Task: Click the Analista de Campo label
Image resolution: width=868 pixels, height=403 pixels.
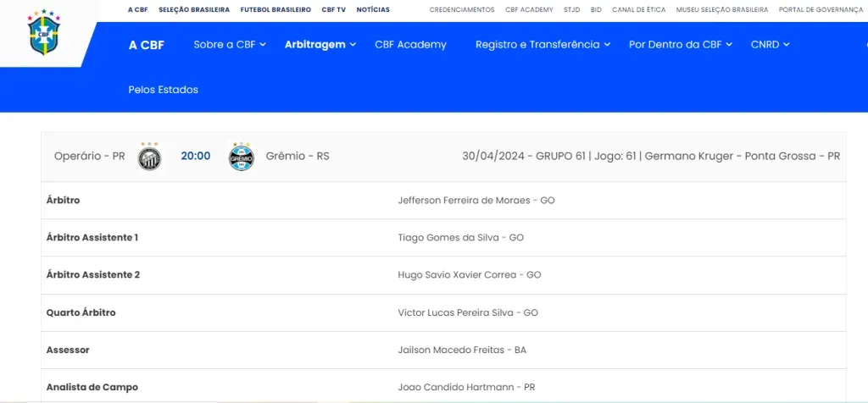Action: pos(92,387)
